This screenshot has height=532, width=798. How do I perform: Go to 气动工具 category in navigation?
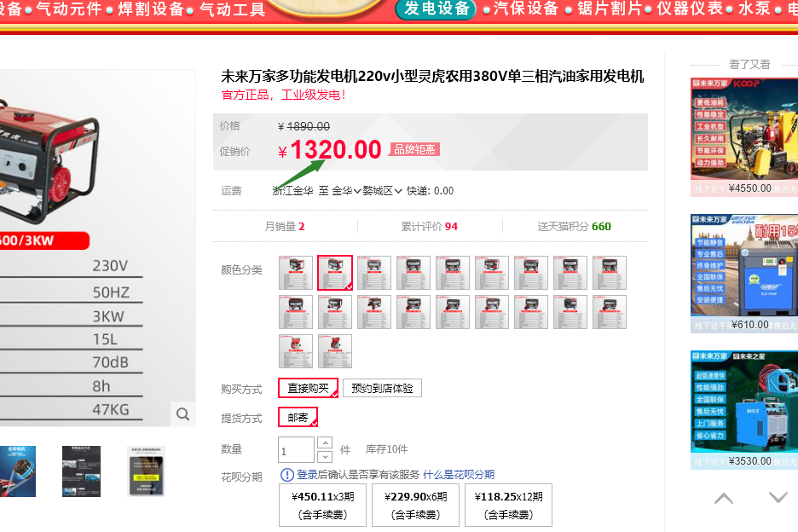tap(232, 9)
